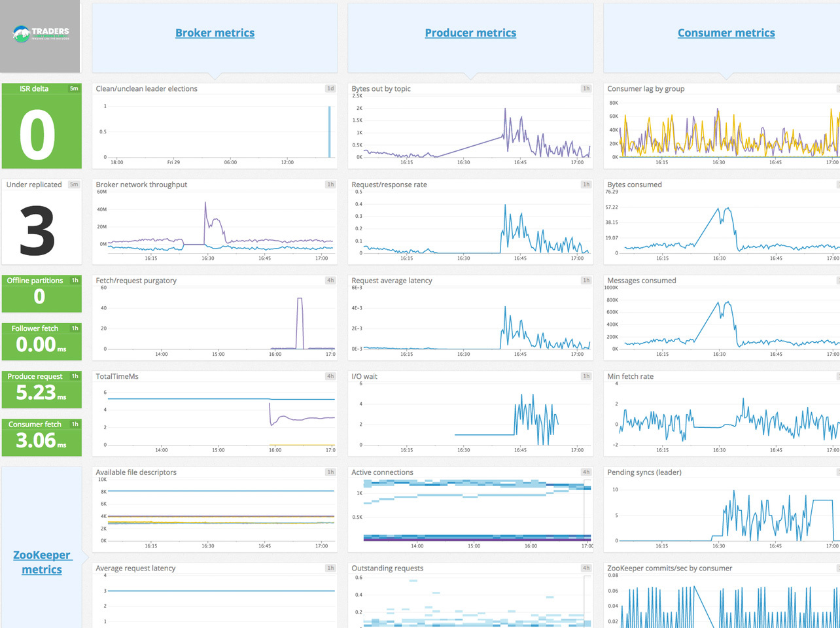Click the Under replicated value 3
840x628 pixels.
(x=37, y=230)
